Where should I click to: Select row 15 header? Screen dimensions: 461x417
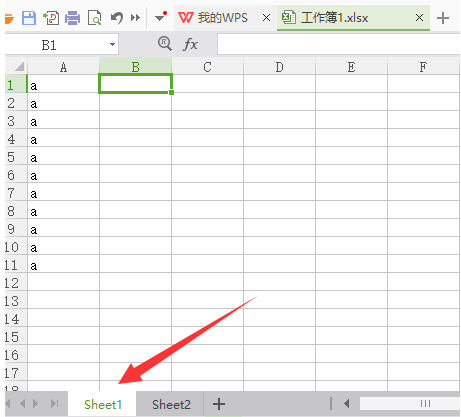(15, 337)
